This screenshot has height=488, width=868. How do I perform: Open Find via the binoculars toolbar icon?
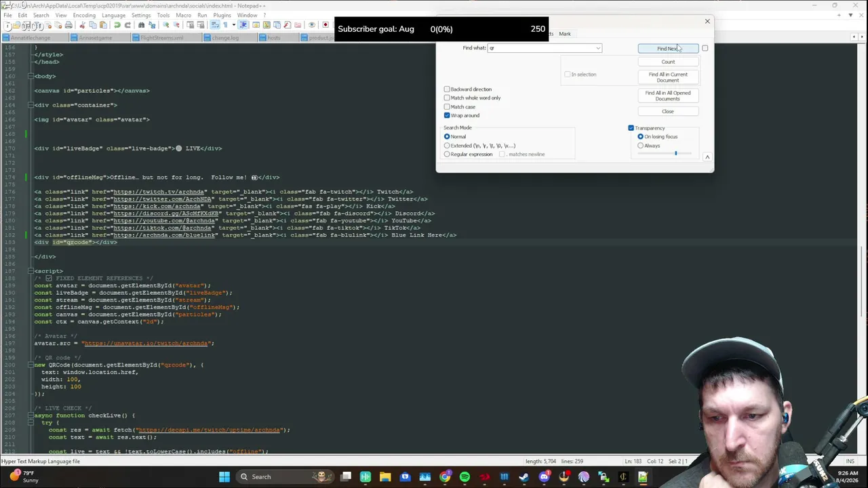[141, 25]
